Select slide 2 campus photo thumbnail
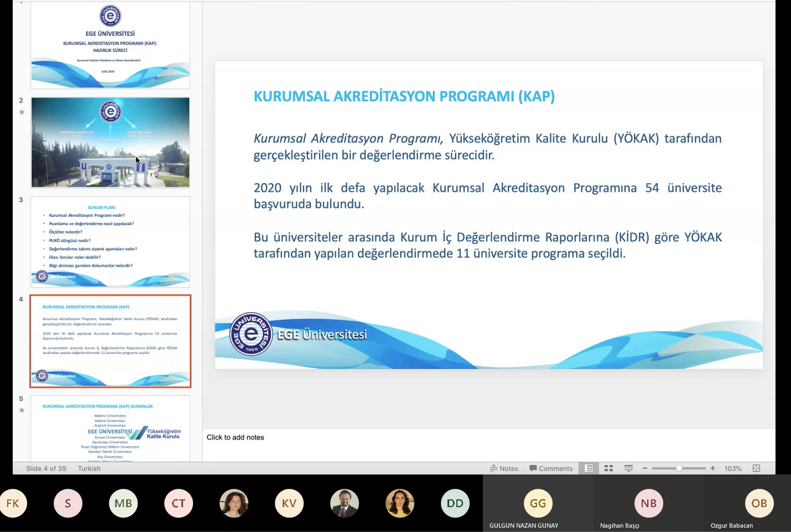791x532 pixels. [110, 142]
